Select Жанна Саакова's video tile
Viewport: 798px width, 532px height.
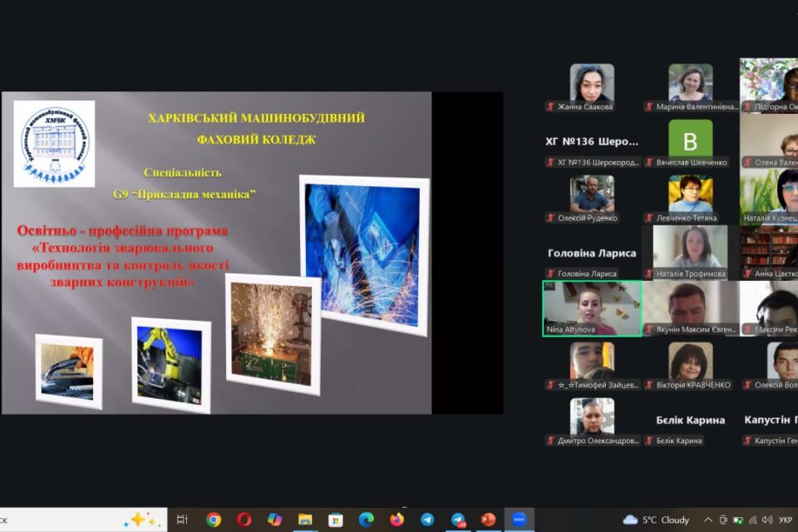592,86
